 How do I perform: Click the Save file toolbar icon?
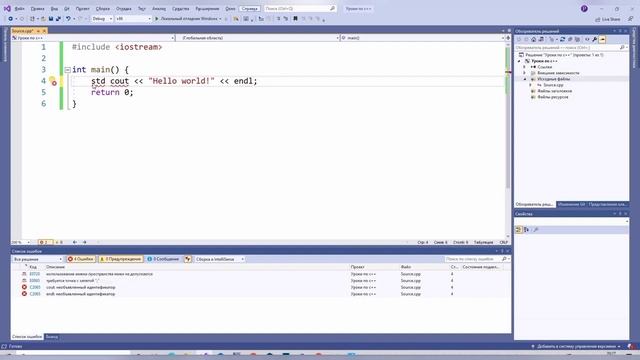pos(51,19)
